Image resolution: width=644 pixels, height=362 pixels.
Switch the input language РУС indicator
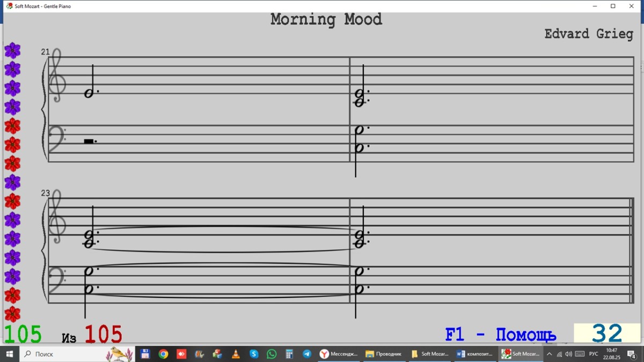point(594,354)
